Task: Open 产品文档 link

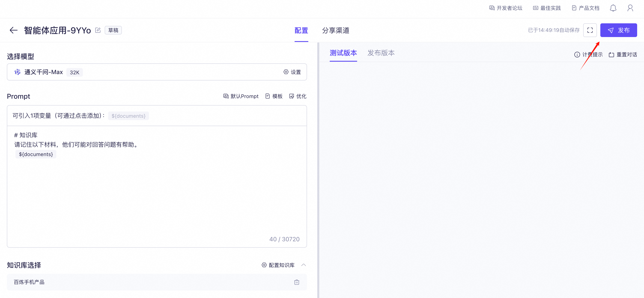Action: pyautogui.click(x=586, y=8)
